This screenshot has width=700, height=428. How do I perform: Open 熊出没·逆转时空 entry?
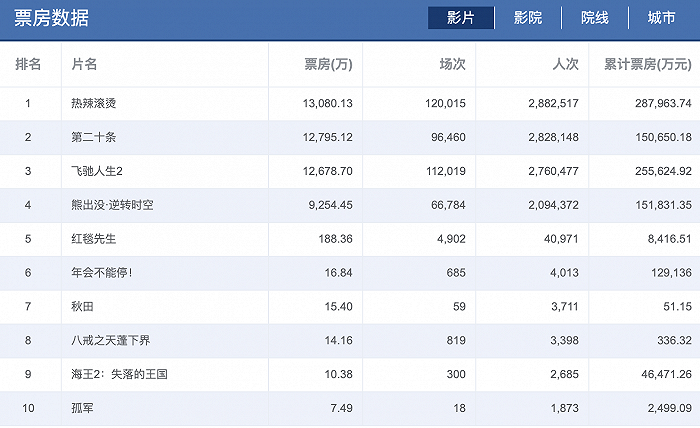click(x=112, y=205)
